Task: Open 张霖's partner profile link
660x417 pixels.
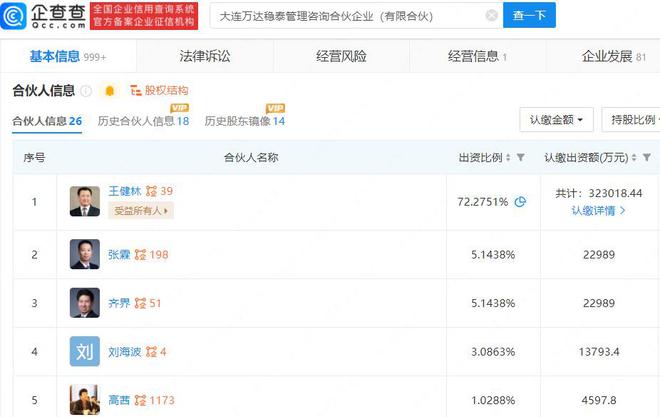Action: point(119,255)
